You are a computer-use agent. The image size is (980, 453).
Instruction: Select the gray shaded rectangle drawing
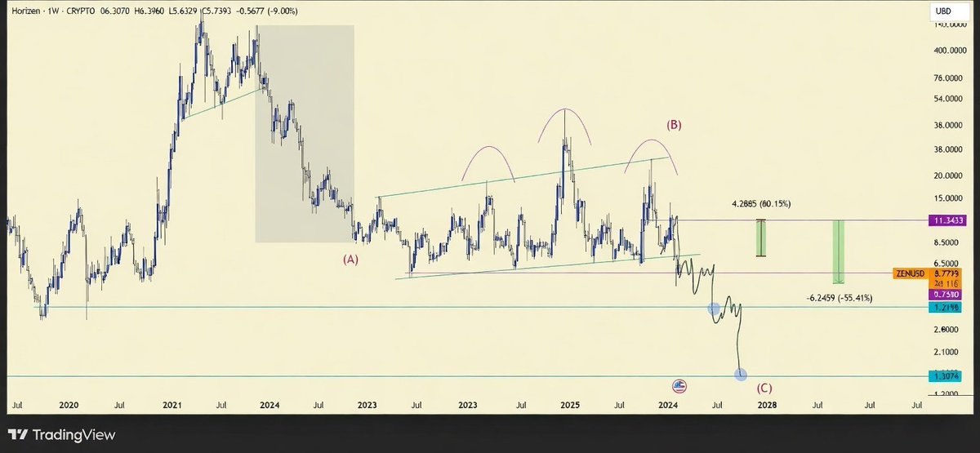(305, 134)
